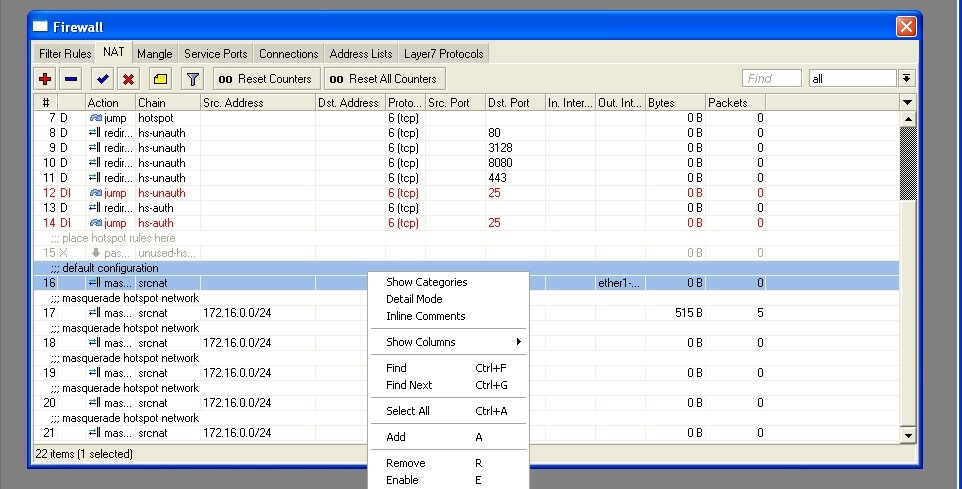962x489 pixels.
Task: Choose Detail Mode from context menu
Action: click(414, 299)
